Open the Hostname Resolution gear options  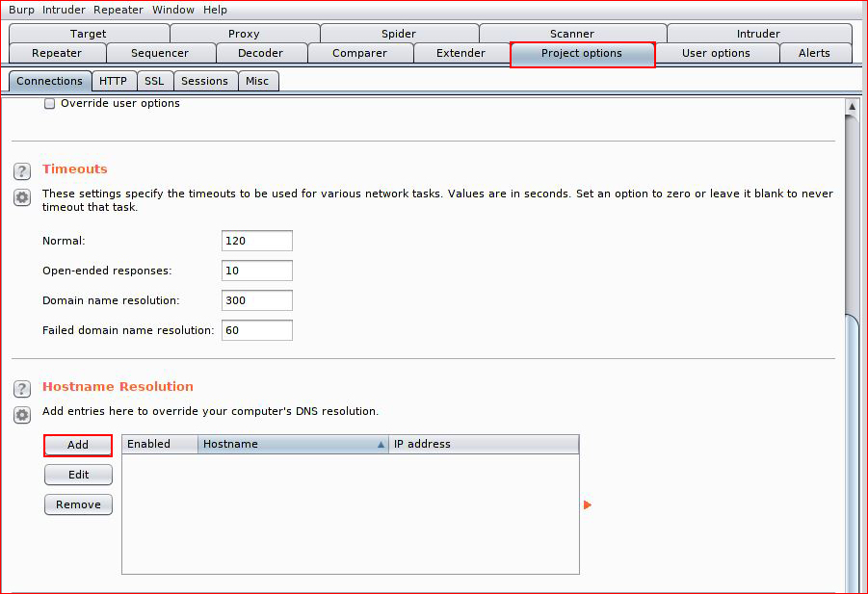click(22, 415)
